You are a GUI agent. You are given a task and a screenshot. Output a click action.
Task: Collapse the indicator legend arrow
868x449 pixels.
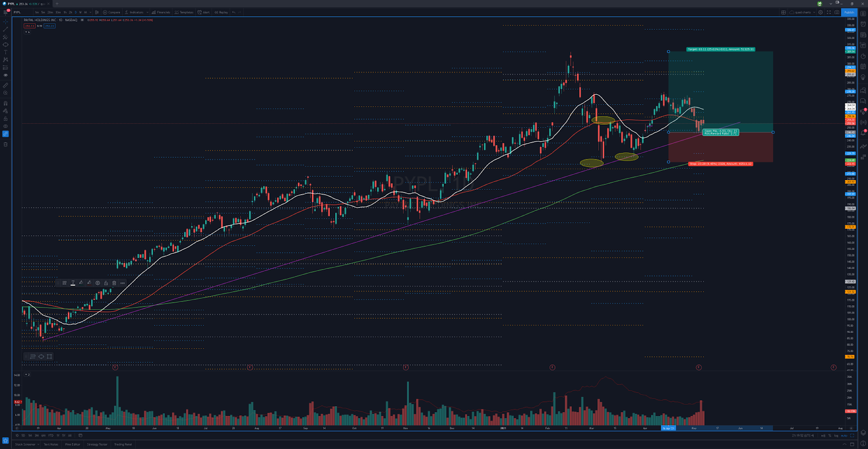26,32
